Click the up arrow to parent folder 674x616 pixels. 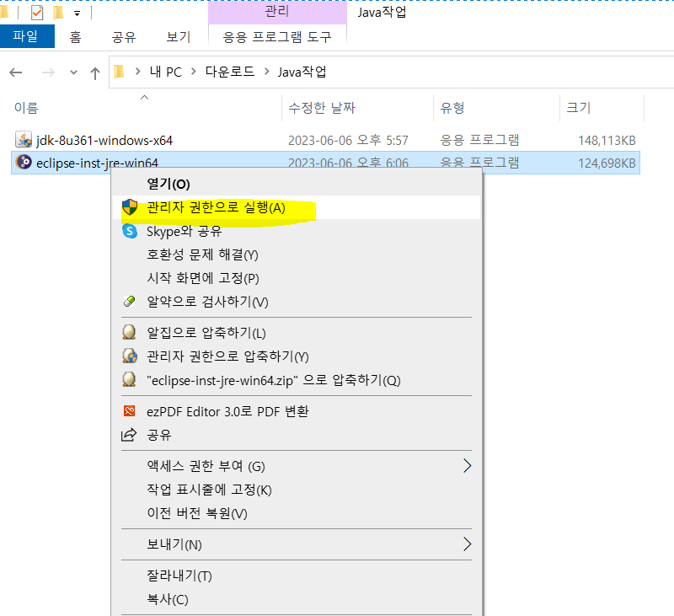tap(94, 72)
